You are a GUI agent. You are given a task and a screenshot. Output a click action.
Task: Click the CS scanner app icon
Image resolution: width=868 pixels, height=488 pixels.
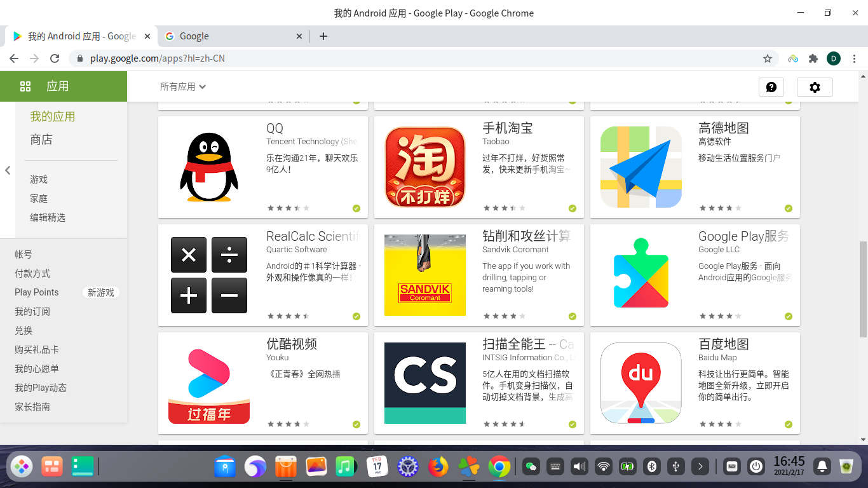tap(425, 383)
